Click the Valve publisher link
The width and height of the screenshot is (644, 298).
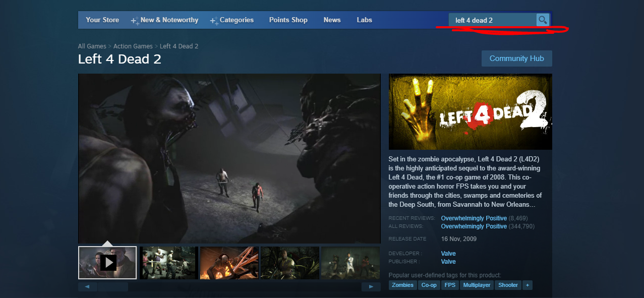(x=448, y=262)
